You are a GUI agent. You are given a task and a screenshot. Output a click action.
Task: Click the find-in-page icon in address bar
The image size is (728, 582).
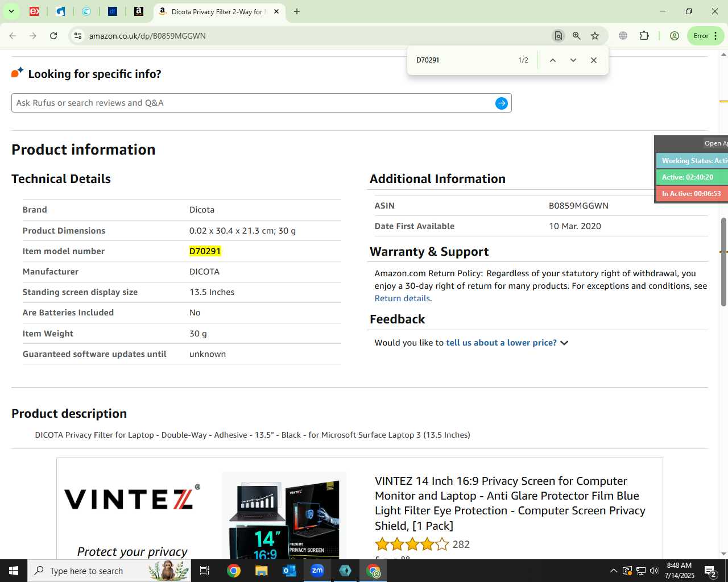[559, 36]
